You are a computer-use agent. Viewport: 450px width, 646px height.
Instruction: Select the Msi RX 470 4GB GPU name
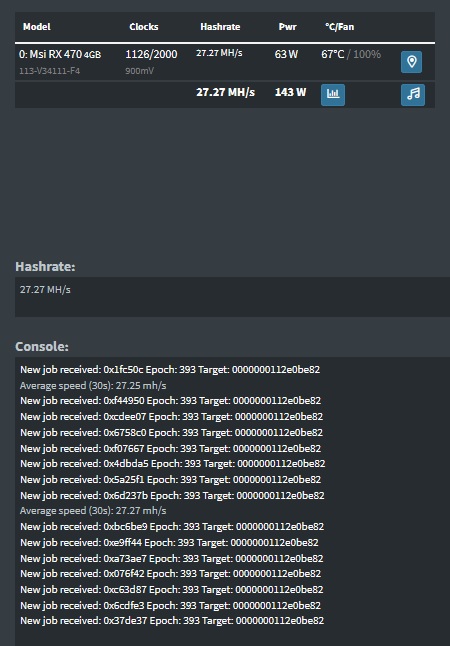pos(60,54)
